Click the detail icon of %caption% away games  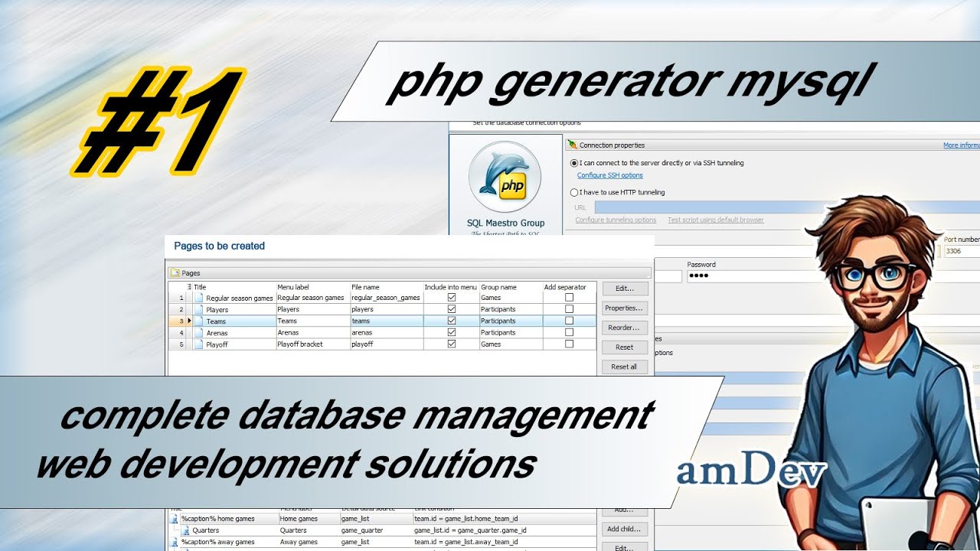(x=174, y=542)
